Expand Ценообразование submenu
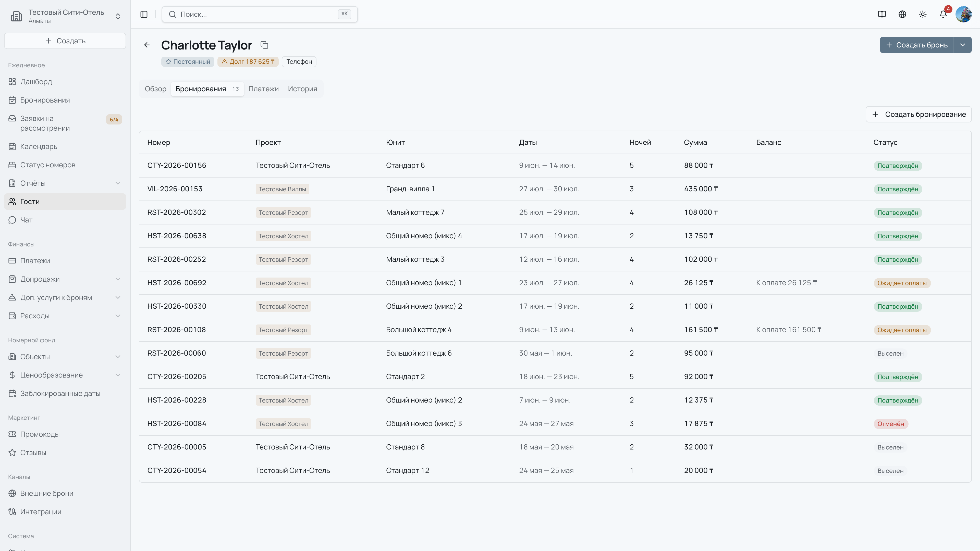The height and width of the screenshot is (551, 980). (118, 375)
